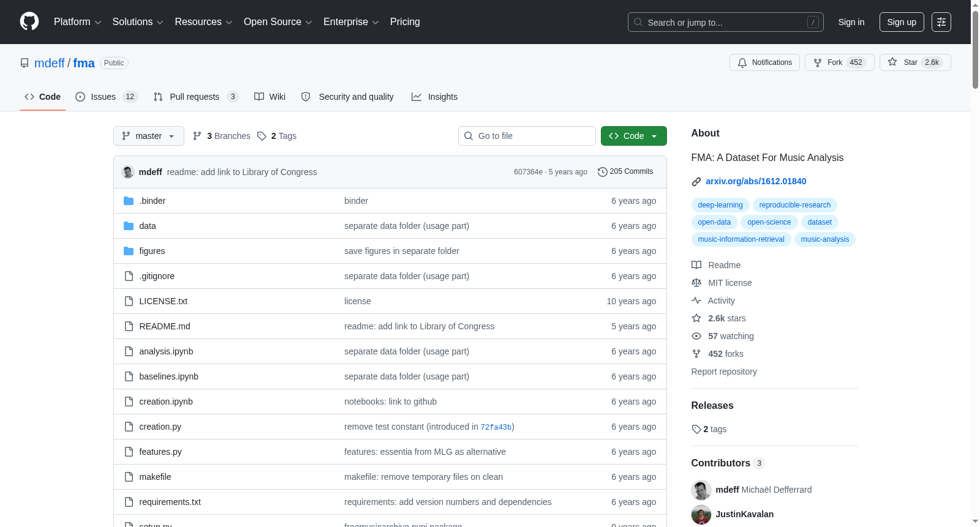
Task: Open JustinKavalan contributor profile
Action: 745,514
